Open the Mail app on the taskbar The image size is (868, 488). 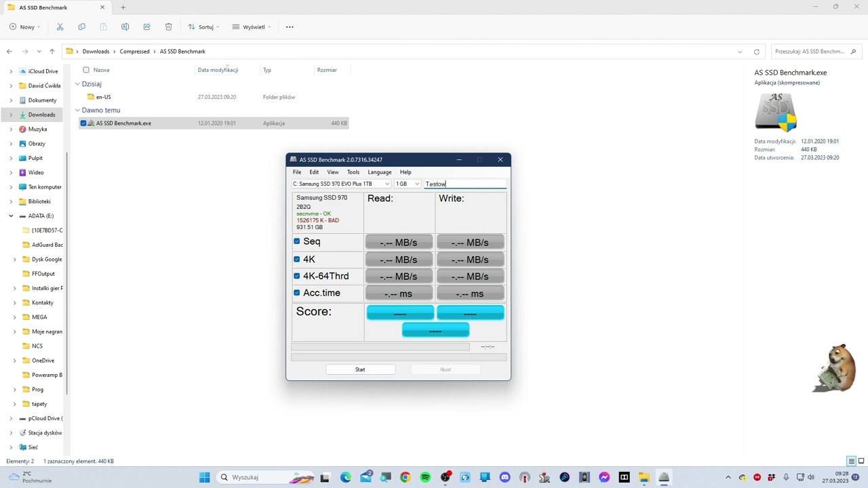366,477
